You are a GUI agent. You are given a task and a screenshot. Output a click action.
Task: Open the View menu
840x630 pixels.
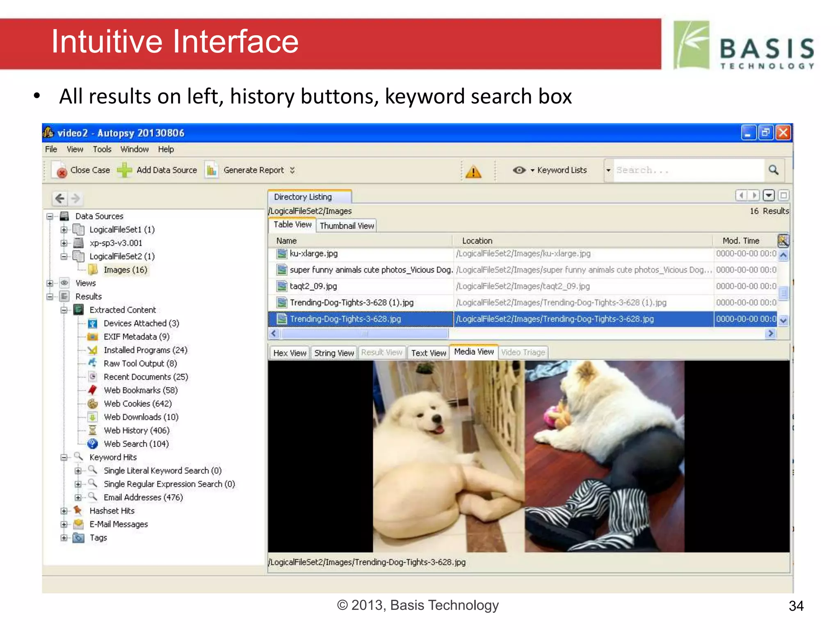pyautogui.click(x=75, y=149)
